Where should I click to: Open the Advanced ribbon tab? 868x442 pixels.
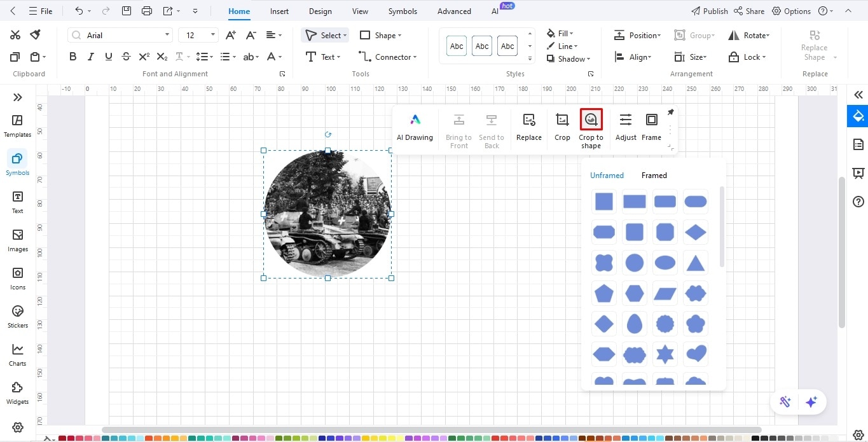(x=454, y=11)
